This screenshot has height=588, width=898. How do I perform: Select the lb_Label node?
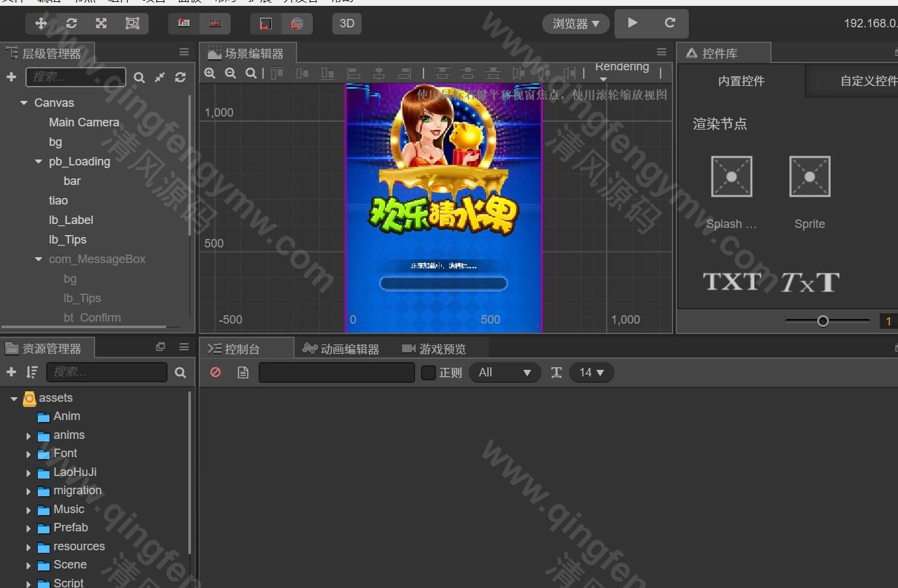71,220
